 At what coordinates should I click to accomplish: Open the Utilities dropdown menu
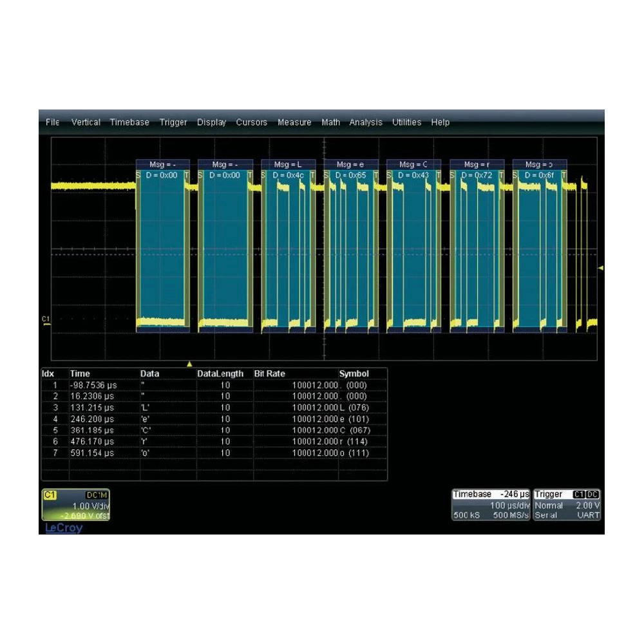[406, 122]
